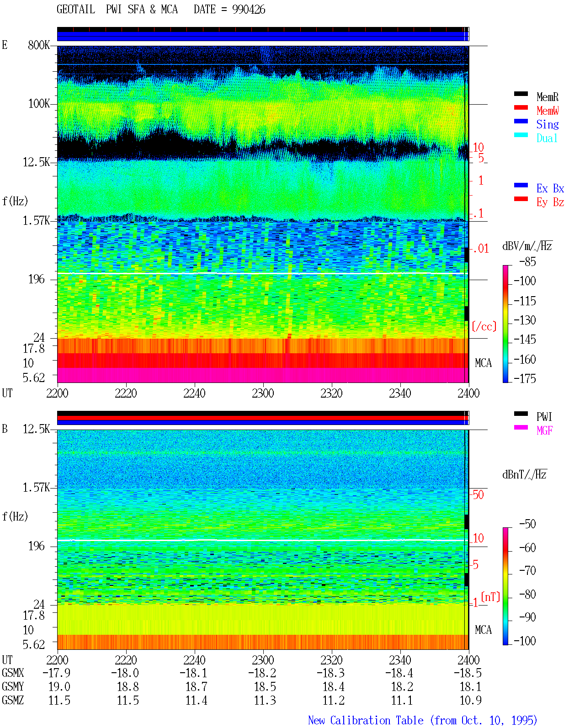Image resolution: width=585 pixels, height=728 pixels.
Task: Click the red MemW legend swatch
Action: pyautogui.click(x=521, y=108)
